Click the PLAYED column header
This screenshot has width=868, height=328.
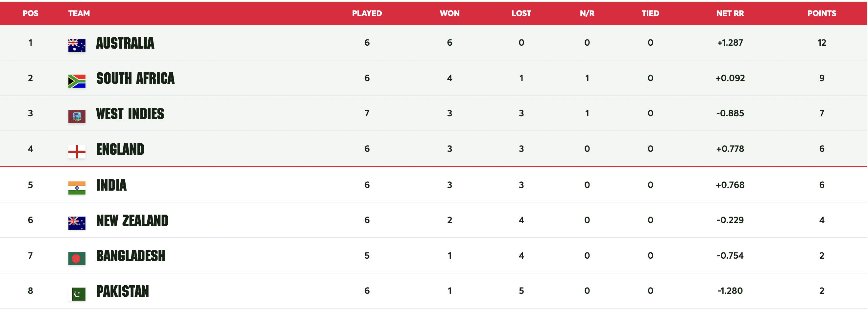click(x=367, y=13)
